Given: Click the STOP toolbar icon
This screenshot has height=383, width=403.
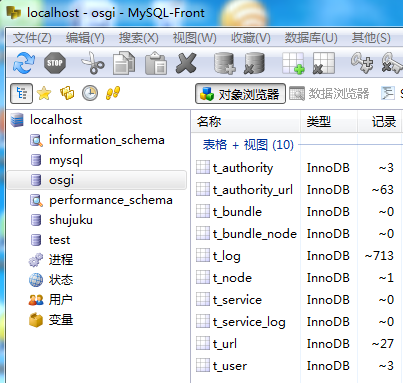Looking at the screenshot, I should click(x=55, y=63).
